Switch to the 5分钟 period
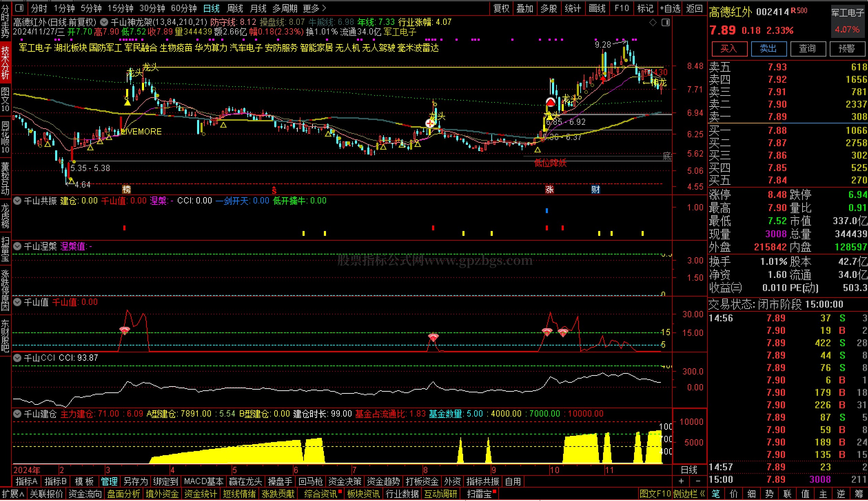The height and width of the screenshot is (501, 868). point(91,8)
